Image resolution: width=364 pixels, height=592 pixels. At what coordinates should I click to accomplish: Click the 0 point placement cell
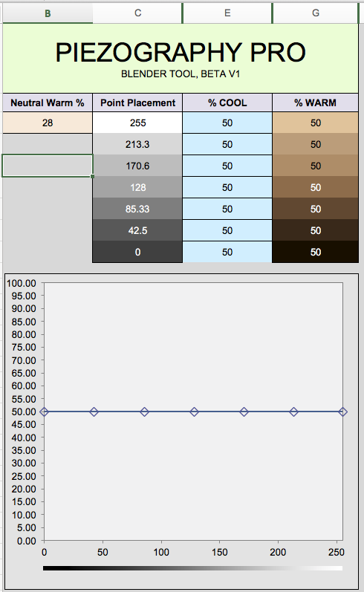pos(137,252)
